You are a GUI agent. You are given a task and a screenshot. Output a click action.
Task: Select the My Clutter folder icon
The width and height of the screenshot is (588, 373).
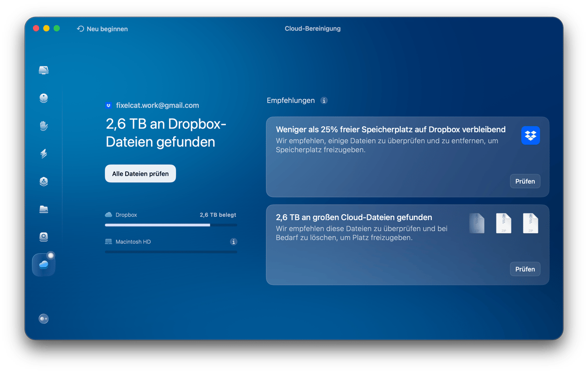coord(44,209)
